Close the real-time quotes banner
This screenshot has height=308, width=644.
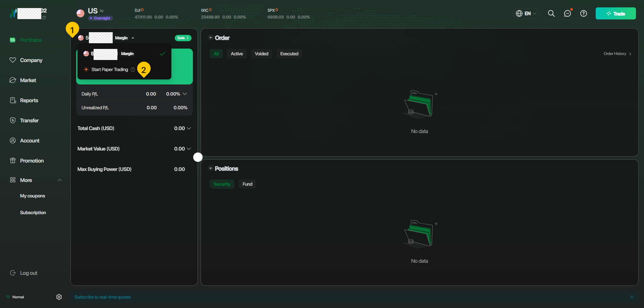tap(632, 297)
